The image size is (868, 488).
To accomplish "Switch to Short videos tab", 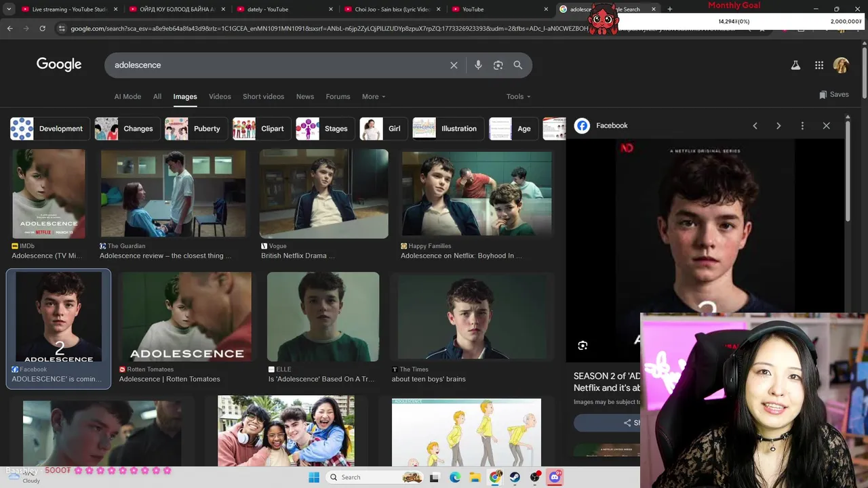I will (x=263, y=96).
